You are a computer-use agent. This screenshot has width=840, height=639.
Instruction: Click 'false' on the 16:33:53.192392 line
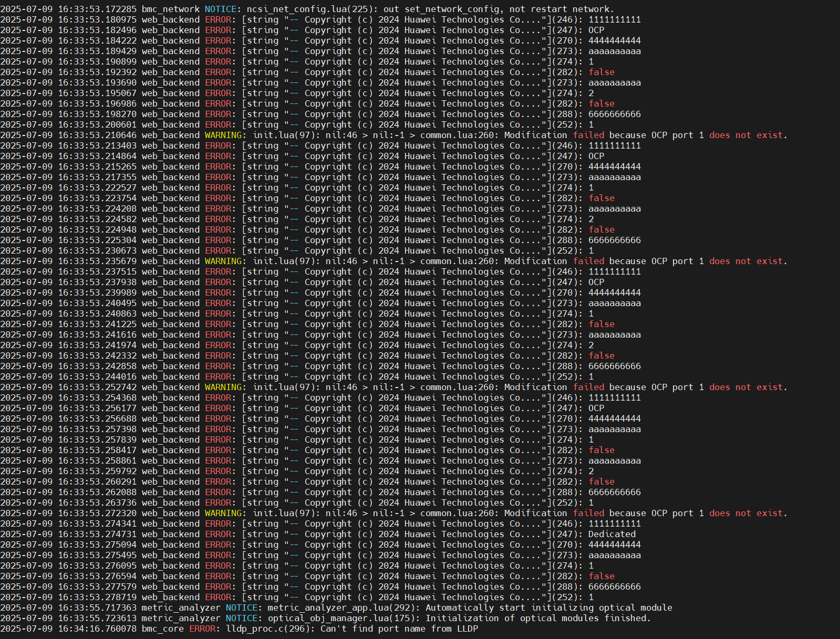[x=602, y=72]
